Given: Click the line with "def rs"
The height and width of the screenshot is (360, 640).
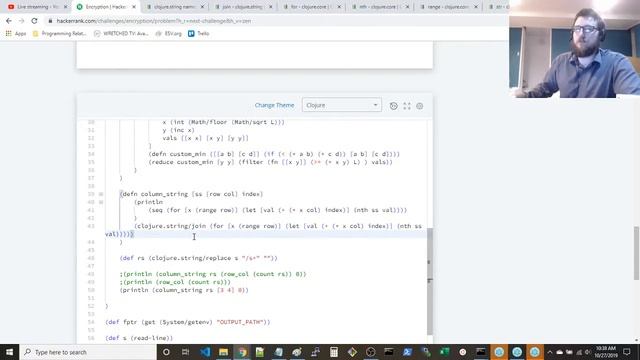Looking at the screenshot, I should (199, 258).
